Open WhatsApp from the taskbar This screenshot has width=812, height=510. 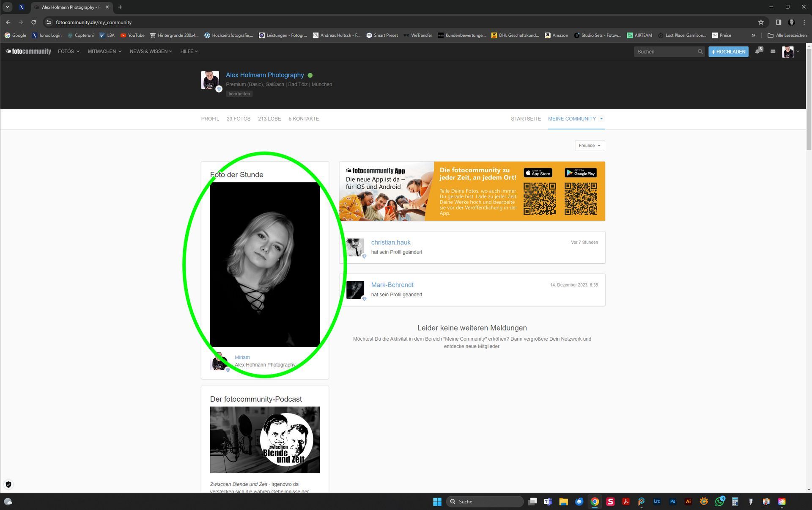(x=719, y=502)
